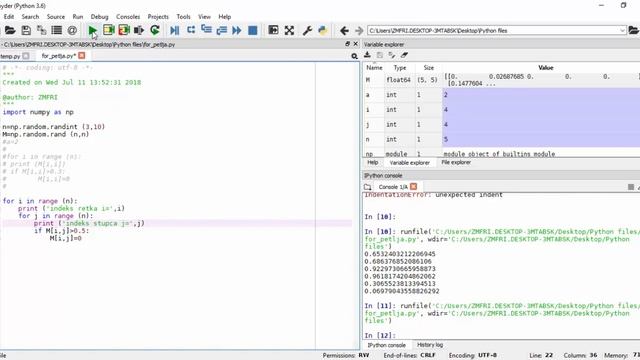Open the Consoles menu
The height and width of the screenshot is (360, 640).
pos(128,17)
